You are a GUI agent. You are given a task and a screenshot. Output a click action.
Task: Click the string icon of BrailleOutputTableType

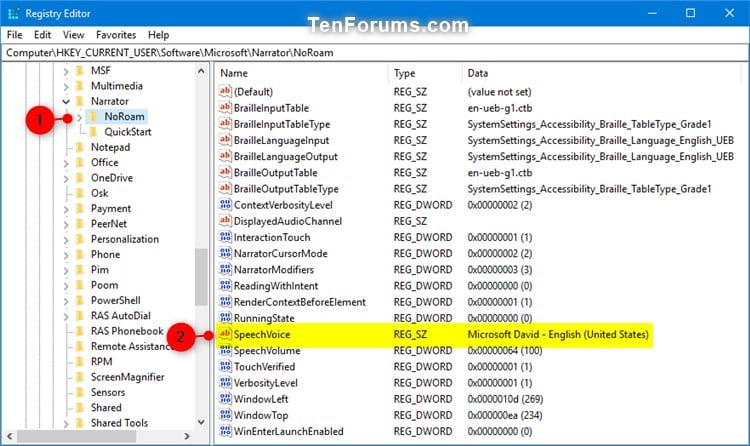point(225,189)
